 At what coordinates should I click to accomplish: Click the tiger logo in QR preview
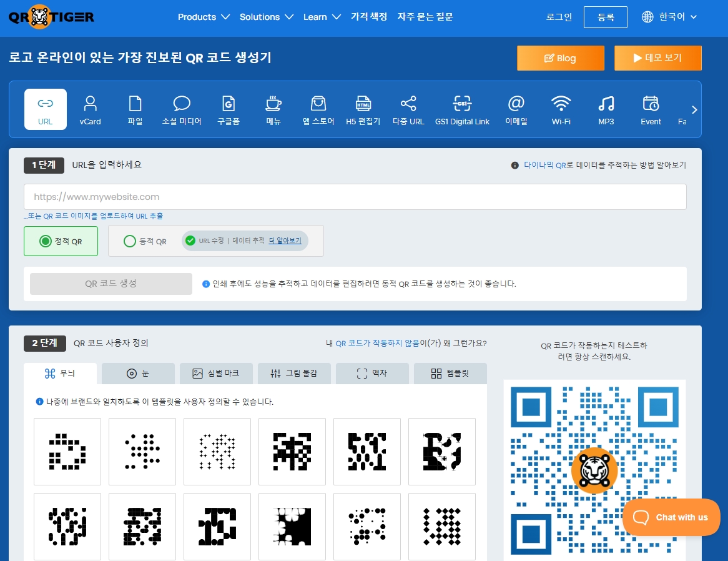[x=594, y=470]
